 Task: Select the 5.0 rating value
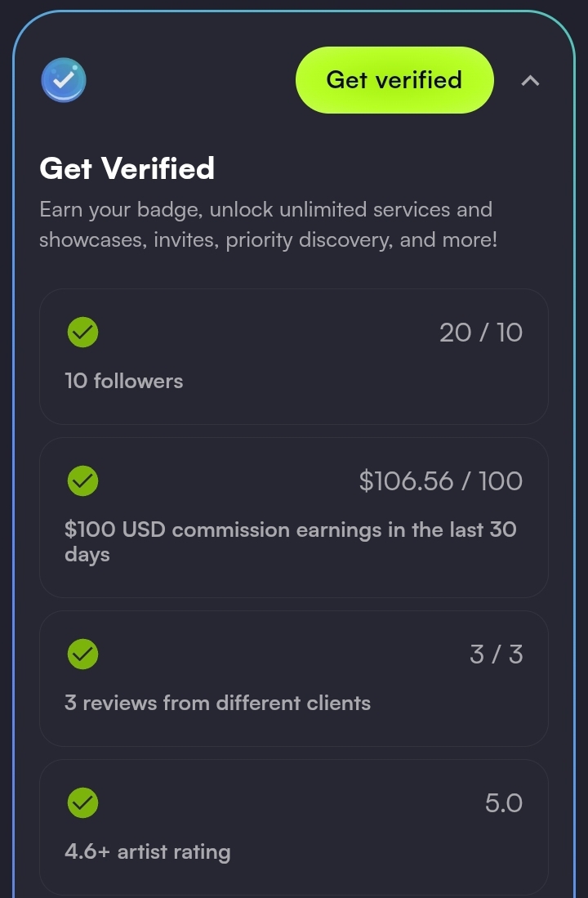[503, 803]
